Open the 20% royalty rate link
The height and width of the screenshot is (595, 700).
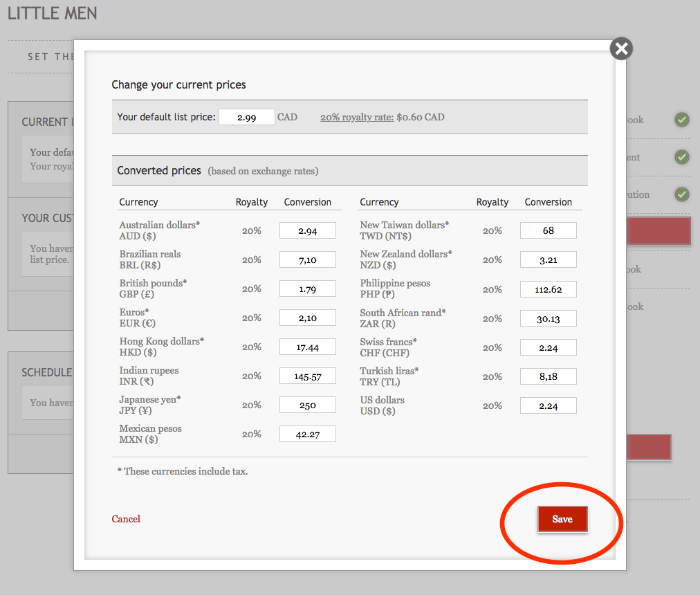click(356, 117)
